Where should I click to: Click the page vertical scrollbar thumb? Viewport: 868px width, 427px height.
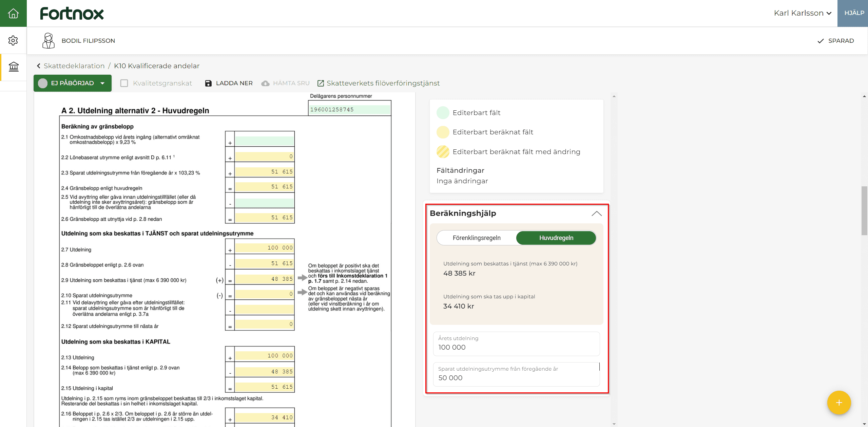pos(864,210)
